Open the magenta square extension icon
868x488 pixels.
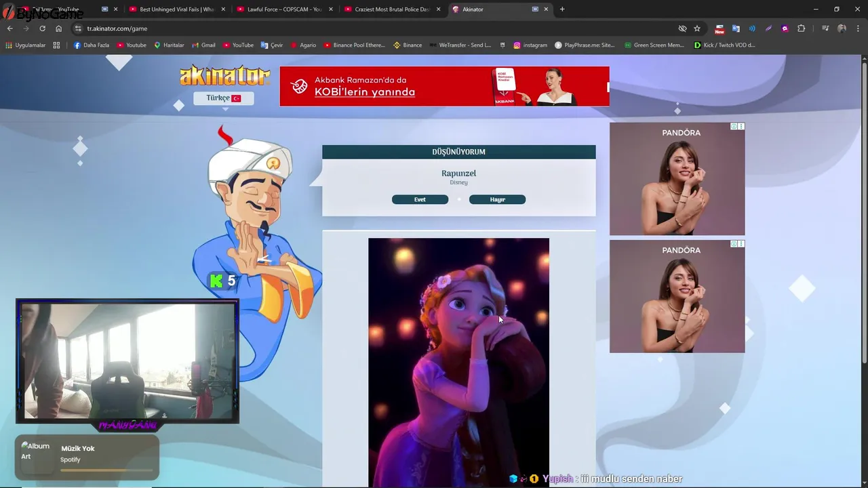[x=785, y=28]
